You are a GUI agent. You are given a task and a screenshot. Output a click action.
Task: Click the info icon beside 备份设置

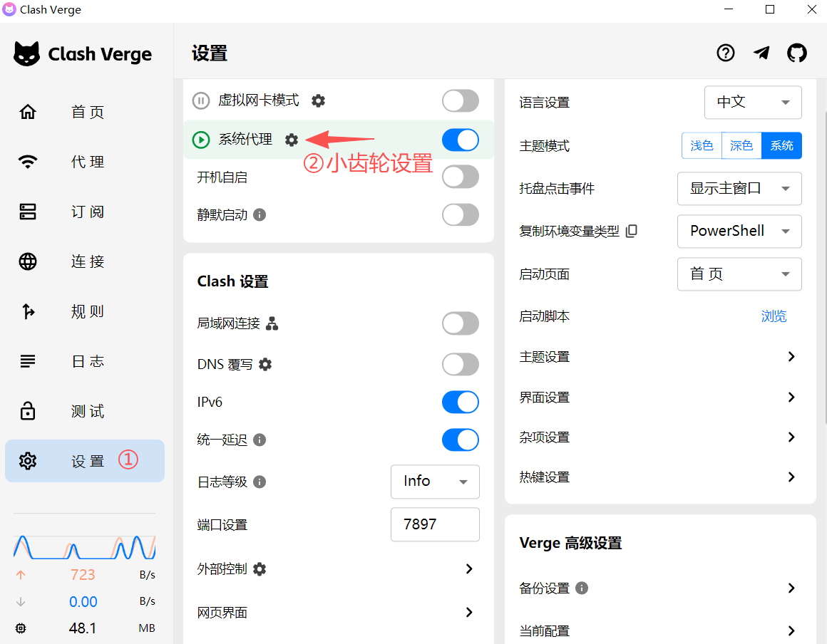[582, 588]
